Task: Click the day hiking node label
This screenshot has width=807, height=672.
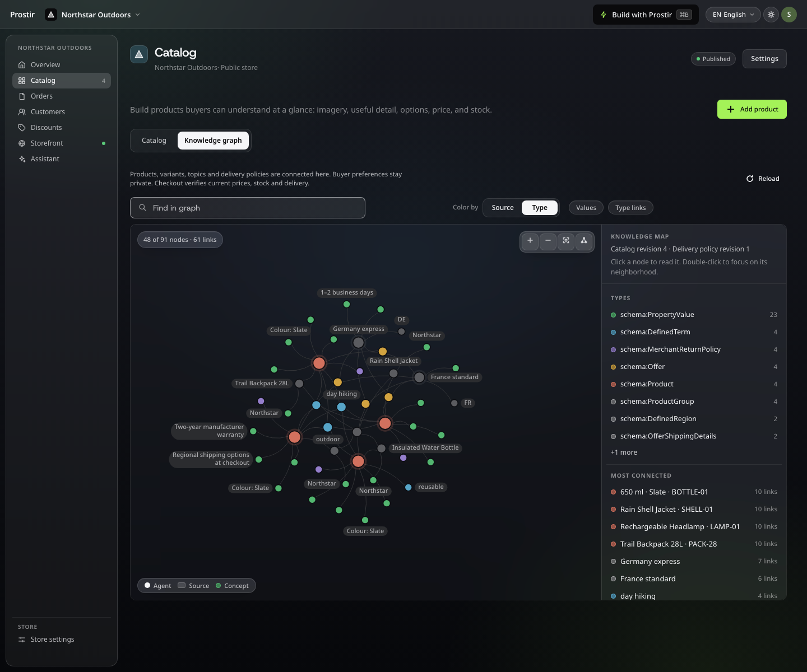Action: coord(341,394)
